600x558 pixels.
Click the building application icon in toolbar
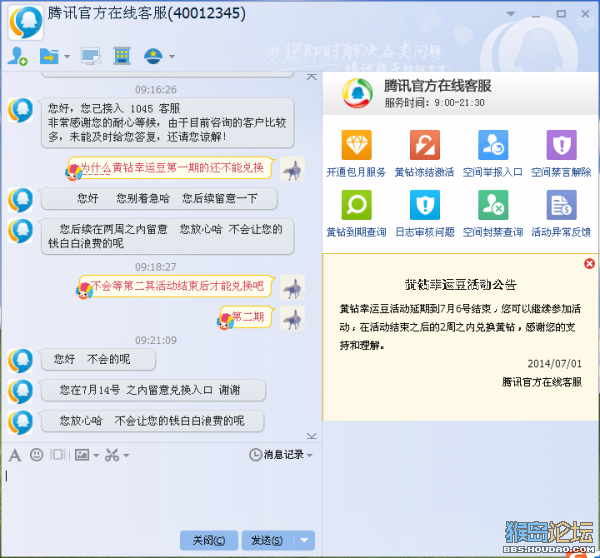click(122, 56)
